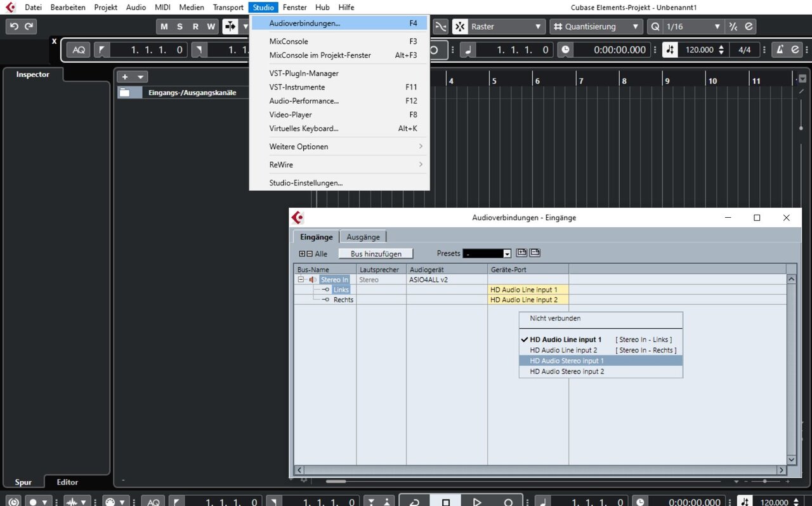Click the soft quantize percent icon
The image size is (812, 506).
pos(733,27)
